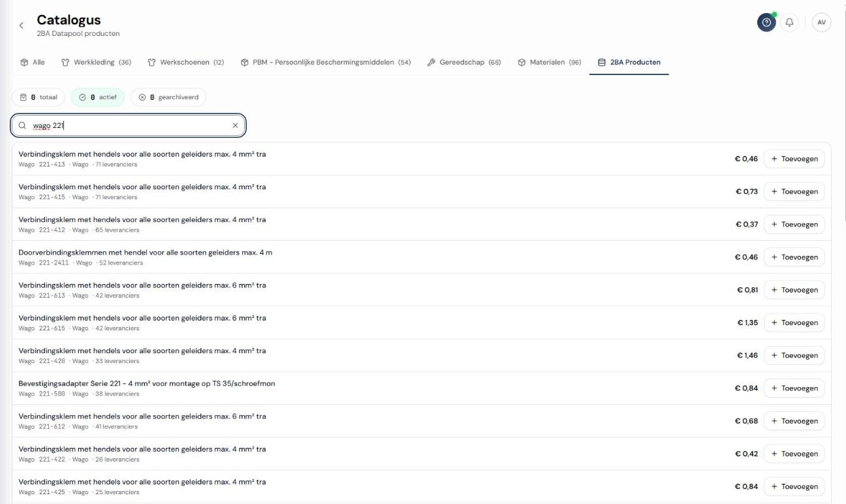846x504 pixels.
Task: Click the € 0,73 price
Action: pos(746,191)
